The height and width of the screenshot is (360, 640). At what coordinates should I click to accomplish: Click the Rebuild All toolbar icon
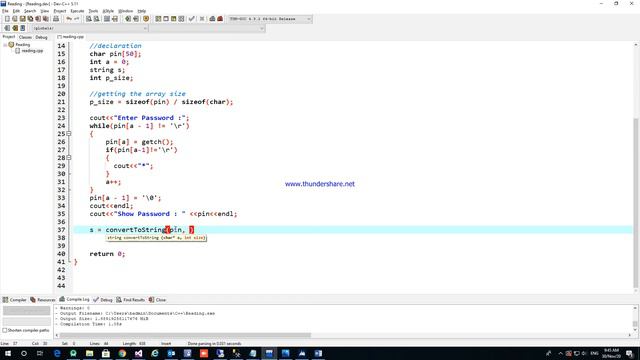[181, 19]
